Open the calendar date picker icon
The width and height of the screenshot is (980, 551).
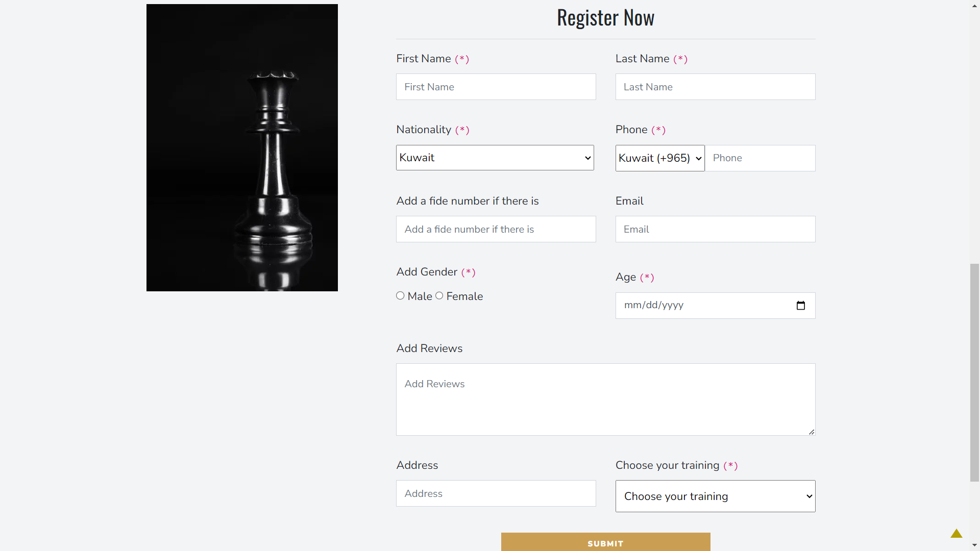800,306
